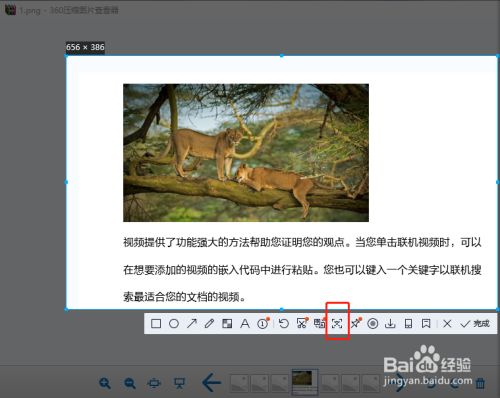
Task: Click the text recognition scan icon
Action: (337, 324)
